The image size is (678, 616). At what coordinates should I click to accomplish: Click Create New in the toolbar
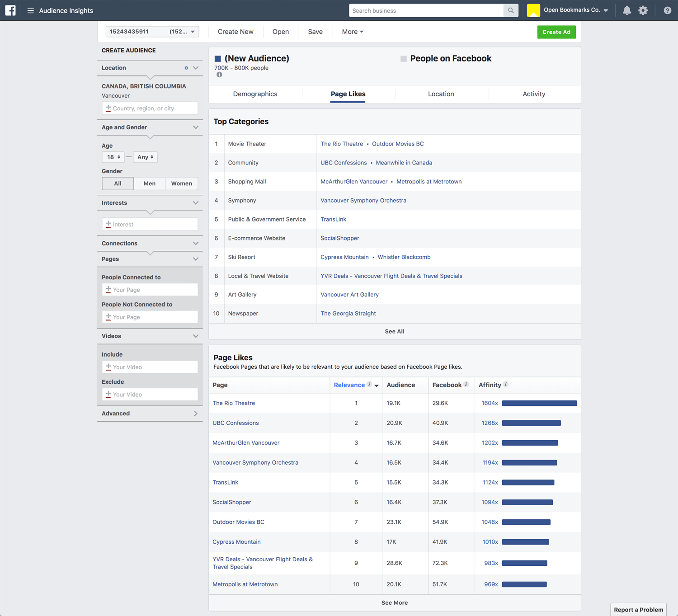click(x=235, y=32)
